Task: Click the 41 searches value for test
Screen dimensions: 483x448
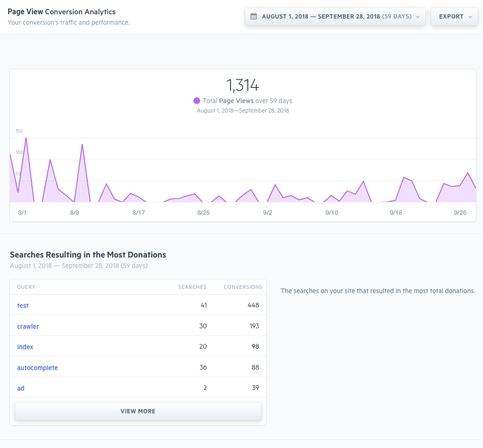Action: click(203, 305)
